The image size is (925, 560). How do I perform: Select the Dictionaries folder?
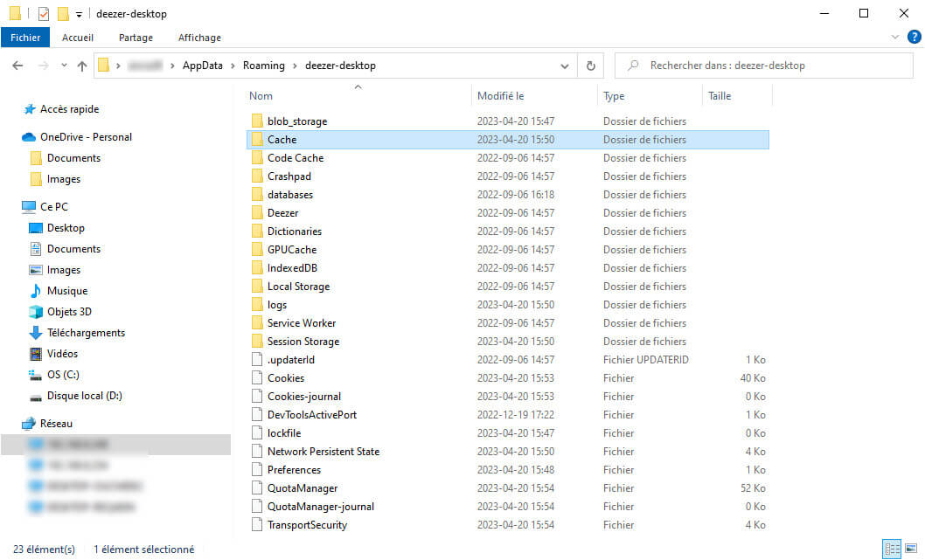point(295,231)
